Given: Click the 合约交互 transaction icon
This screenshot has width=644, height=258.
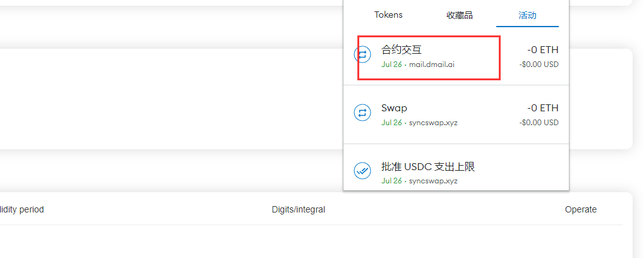Looking at the screenshot, I should [362, 54].
